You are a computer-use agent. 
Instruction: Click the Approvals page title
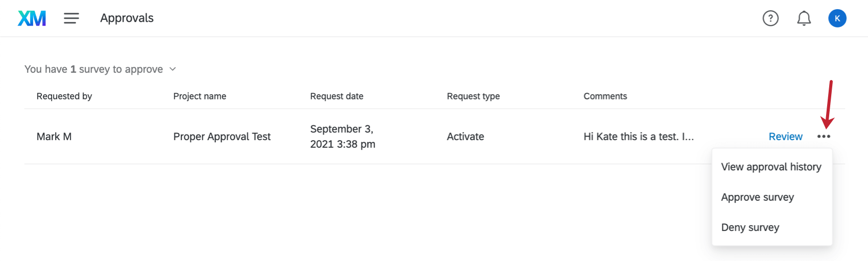click(127, 18)
